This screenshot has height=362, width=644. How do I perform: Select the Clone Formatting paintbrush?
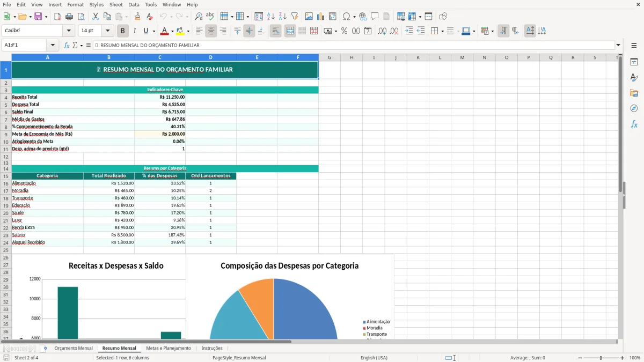(138, 17)
